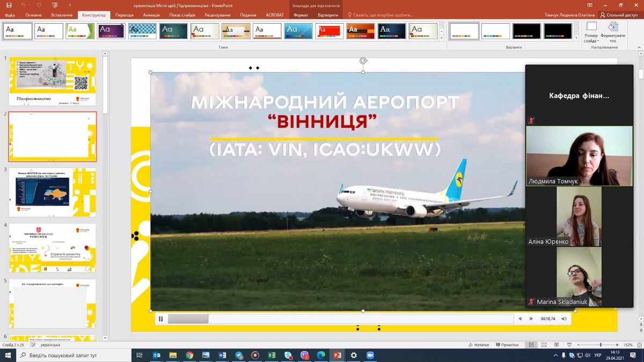Image resolution: width=644 pixels, height=362 pixels.
Task: Select slide 3 thumbnail
Action: click(52, 192)
